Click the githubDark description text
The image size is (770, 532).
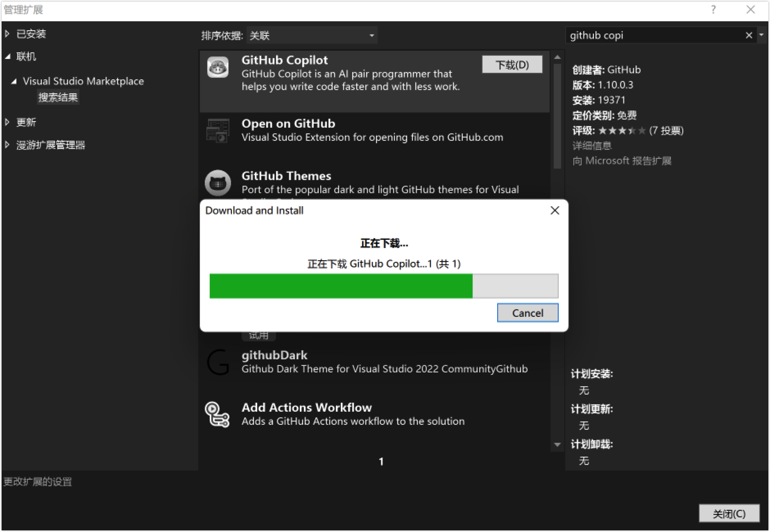click(x=385, y=369)
